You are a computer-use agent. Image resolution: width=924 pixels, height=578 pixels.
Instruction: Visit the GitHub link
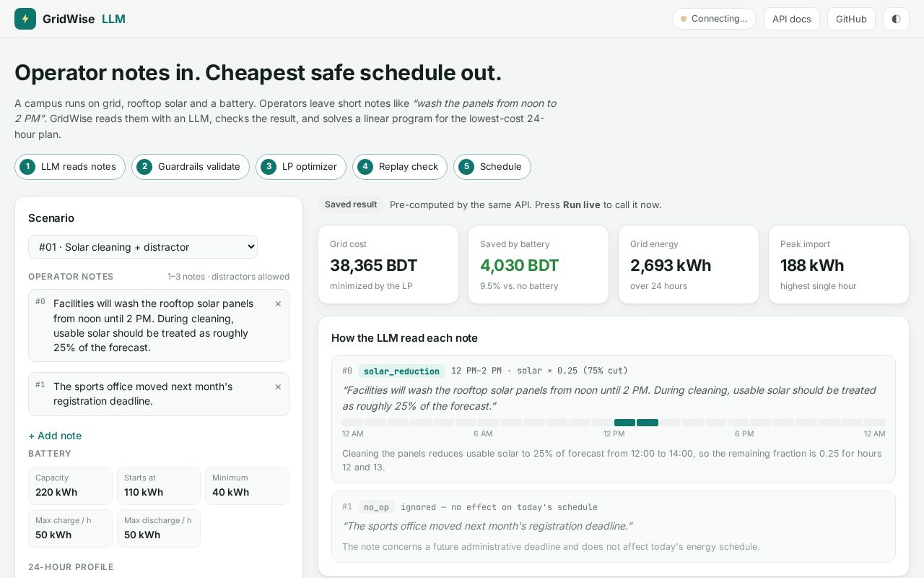point(851,19)
